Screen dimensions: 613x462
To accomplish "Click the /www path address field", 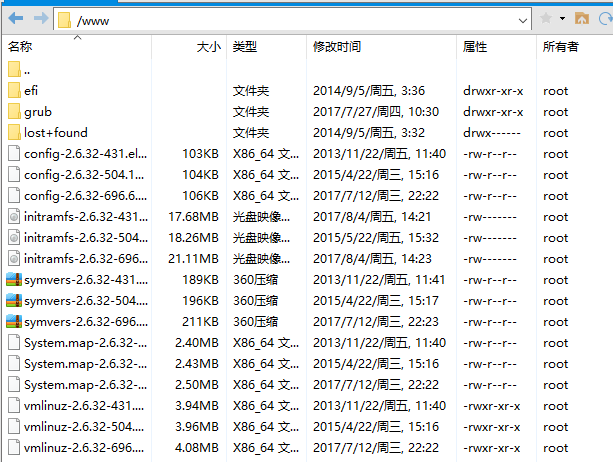I will click(x=292, y=20).
